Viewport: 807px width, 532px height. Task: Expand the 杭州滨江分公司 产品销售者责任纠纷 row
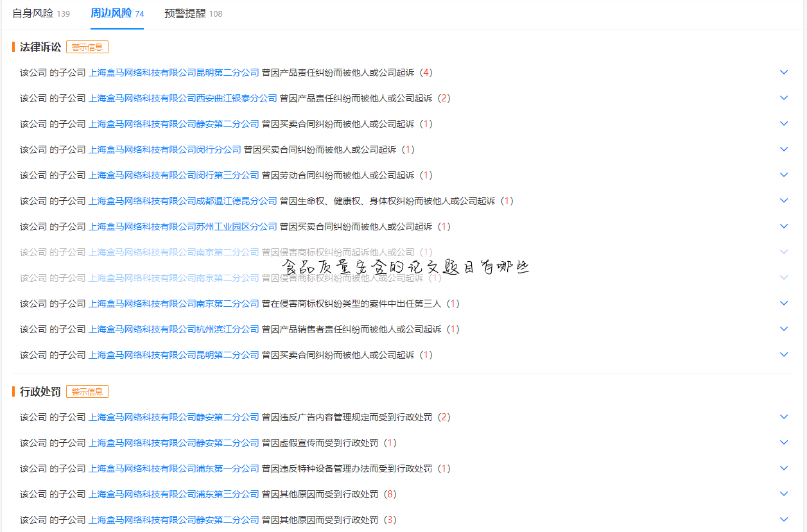[x=784, y=329]
